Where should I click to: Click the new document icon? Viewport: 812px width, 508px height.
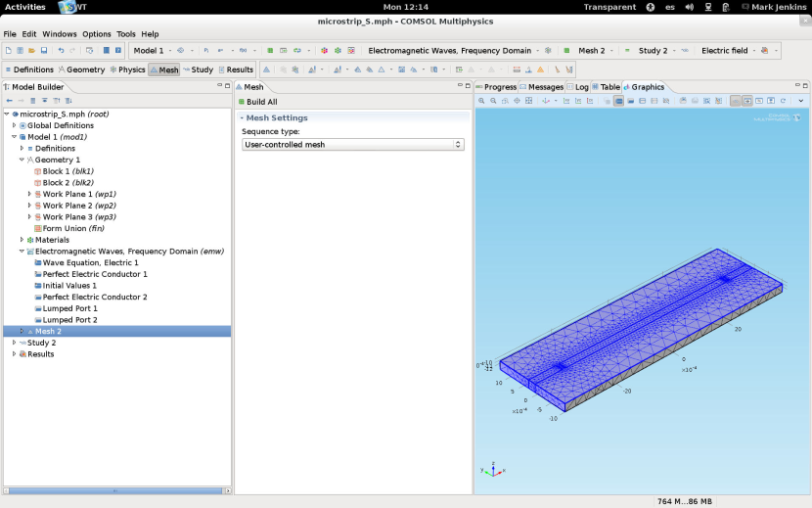click(9, 51)
